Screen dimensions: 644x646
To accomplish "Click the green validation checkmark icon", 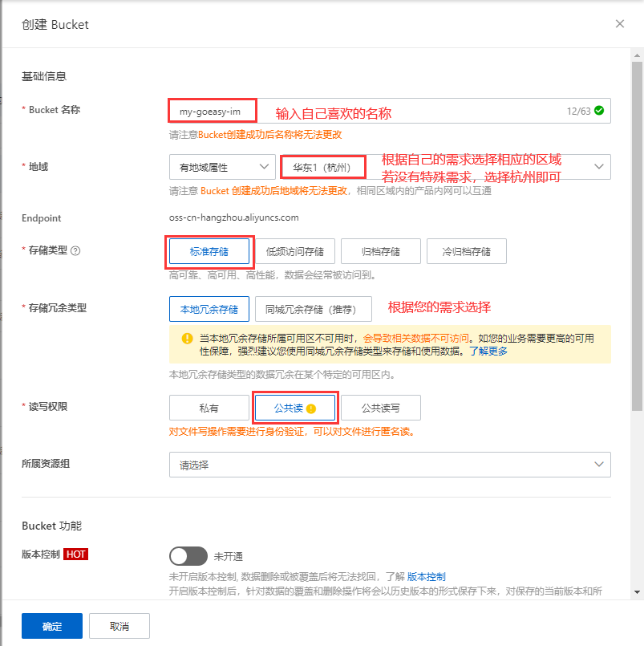I will click(599, 111).
